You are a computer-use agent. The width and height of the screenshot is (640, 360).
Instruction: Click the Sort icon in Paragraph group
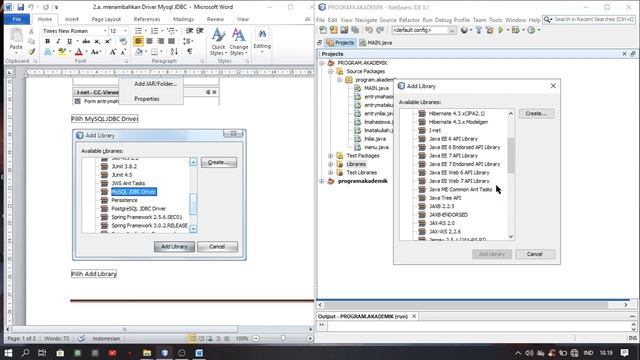174,52
